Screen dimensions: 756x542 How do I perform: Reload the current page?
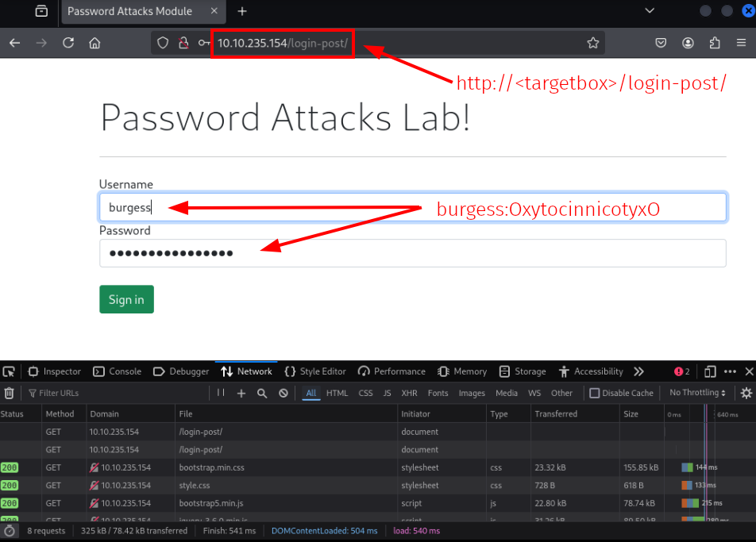point(68,43)
